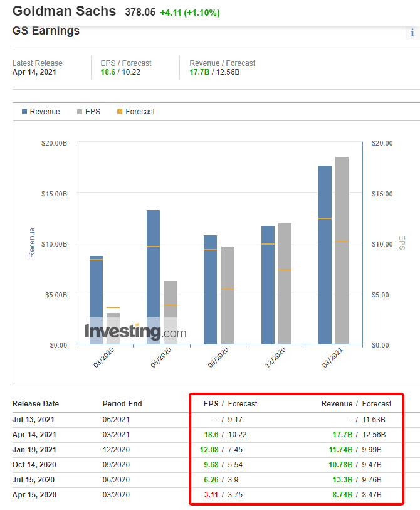The height and width of the screenshot is (510, 420).
Task: Click the Period End column header
Action: click(x=122, y=403)
